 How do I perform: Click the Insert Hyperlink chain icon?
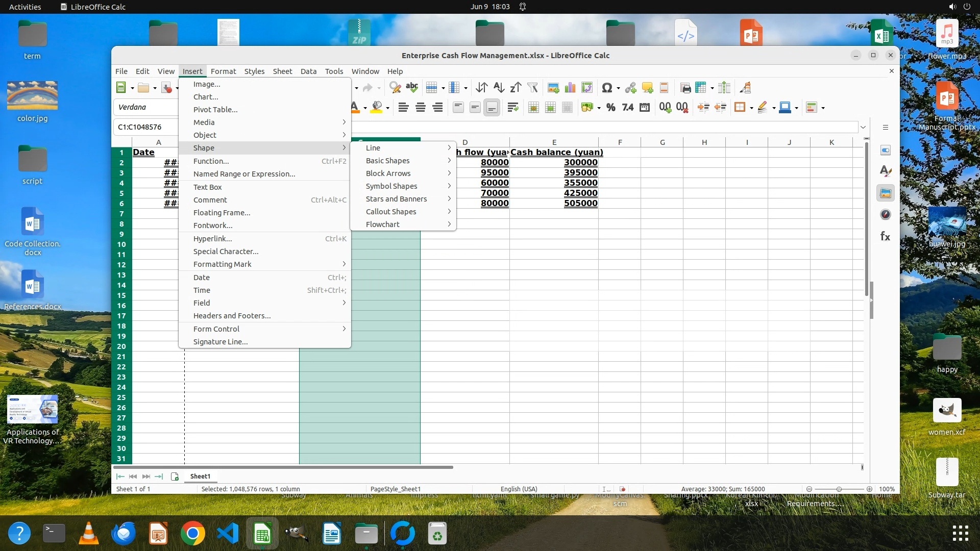click(x=630, y=88)
